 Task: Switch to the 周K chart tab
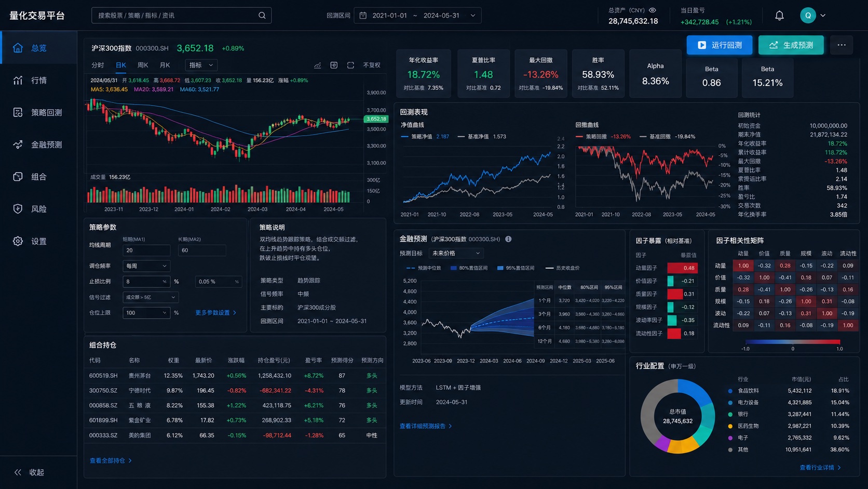(143, 65)
